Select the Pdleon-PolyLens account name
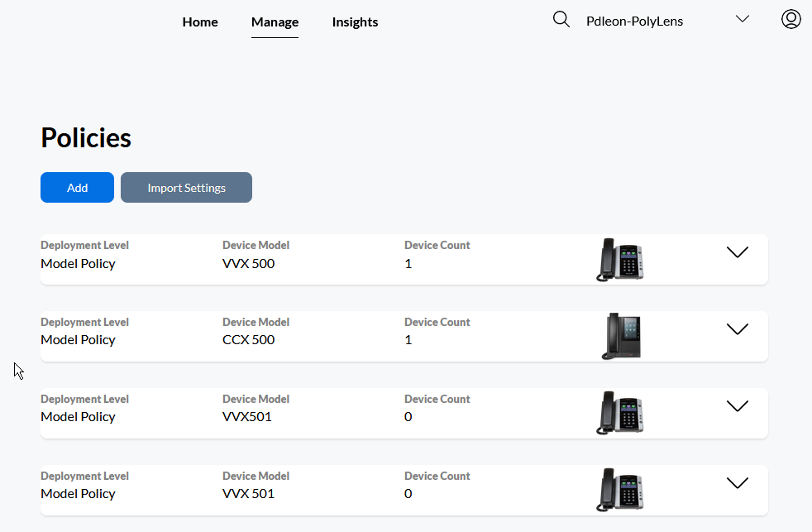Viewport: 812px width, 532px height. point(634,22)
